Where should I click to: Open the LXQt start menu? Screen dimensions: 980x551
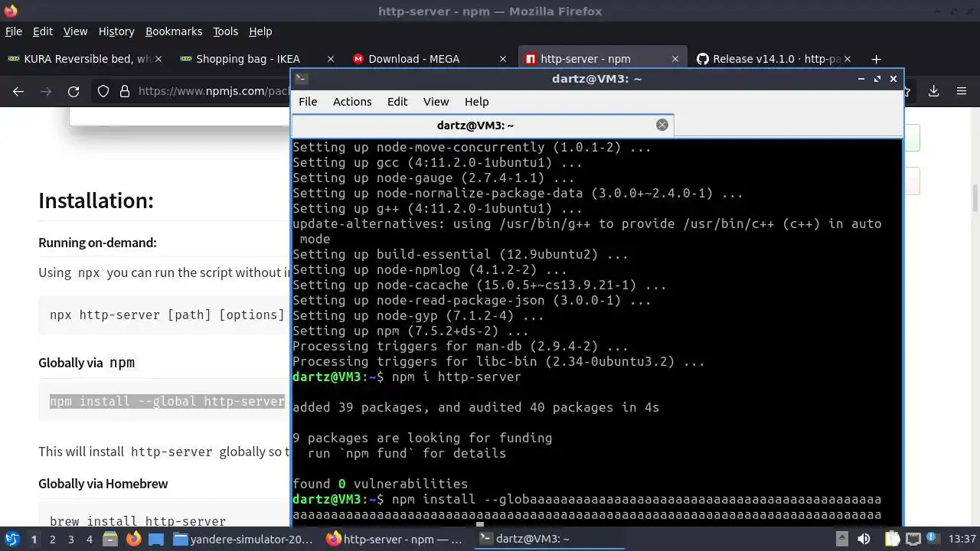11,539
